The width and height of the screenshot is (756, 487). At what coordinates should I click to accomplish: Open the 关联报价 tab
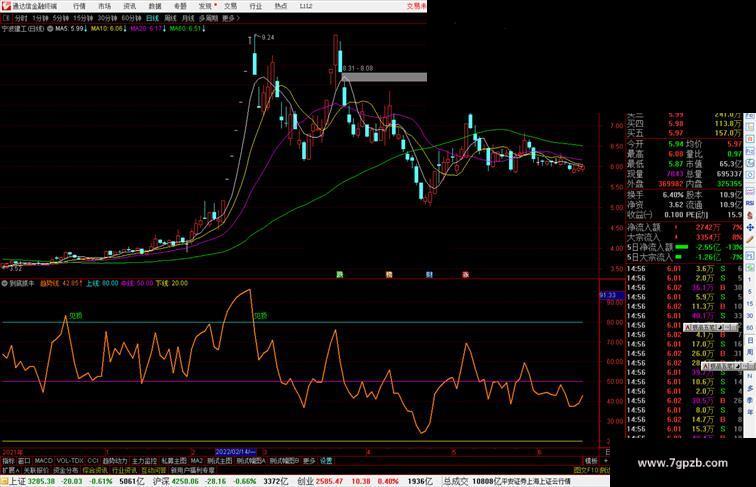pyautogui.click(x=36, y=470)
